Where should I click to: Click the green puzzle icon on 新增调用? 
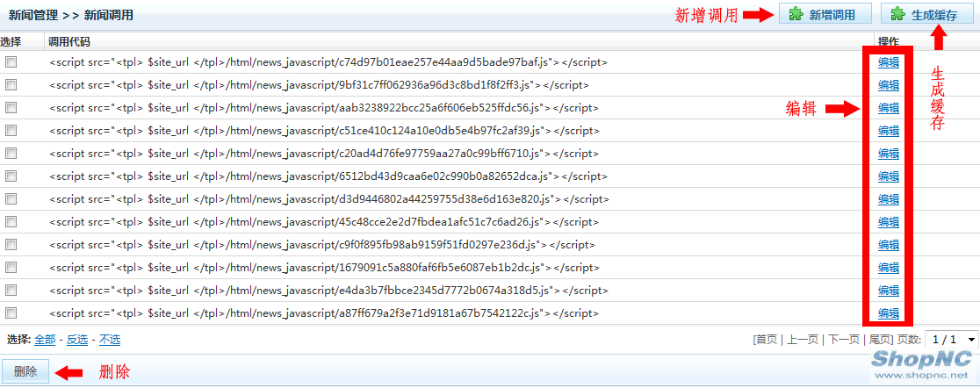[x=796, y=14]
